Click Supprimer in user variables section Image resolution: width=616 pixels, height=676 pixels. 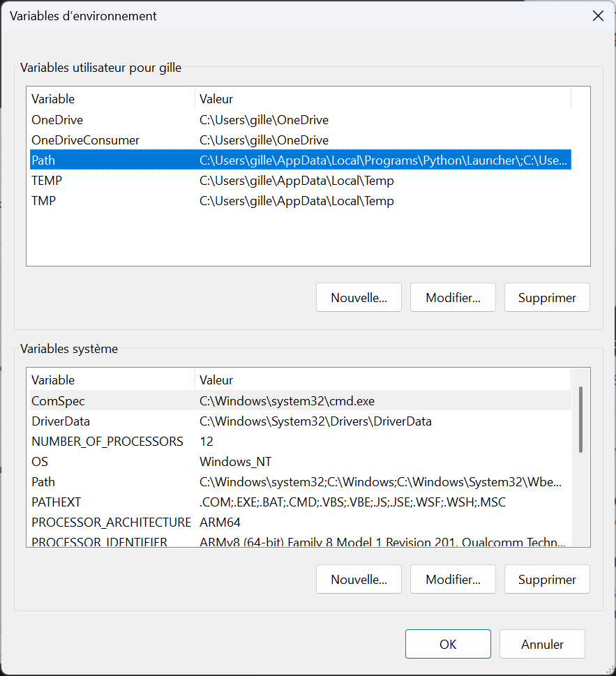[547, 297]
